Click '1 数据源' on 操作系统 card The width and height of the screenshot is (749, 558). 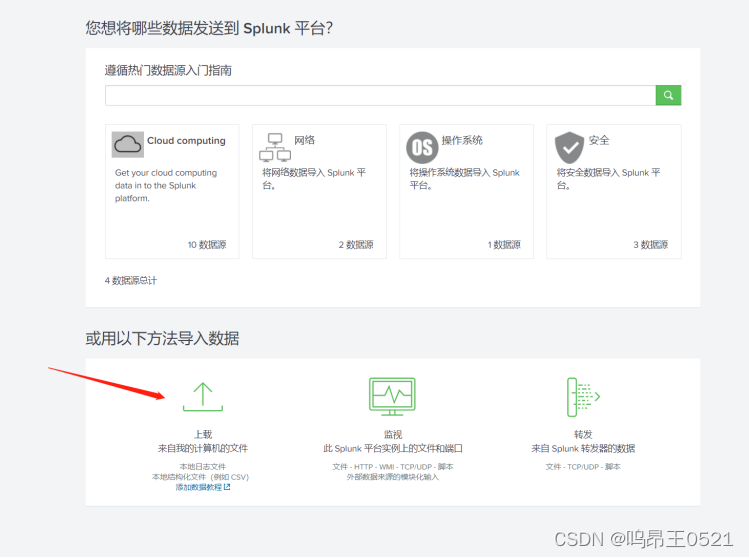coord(504,245)
